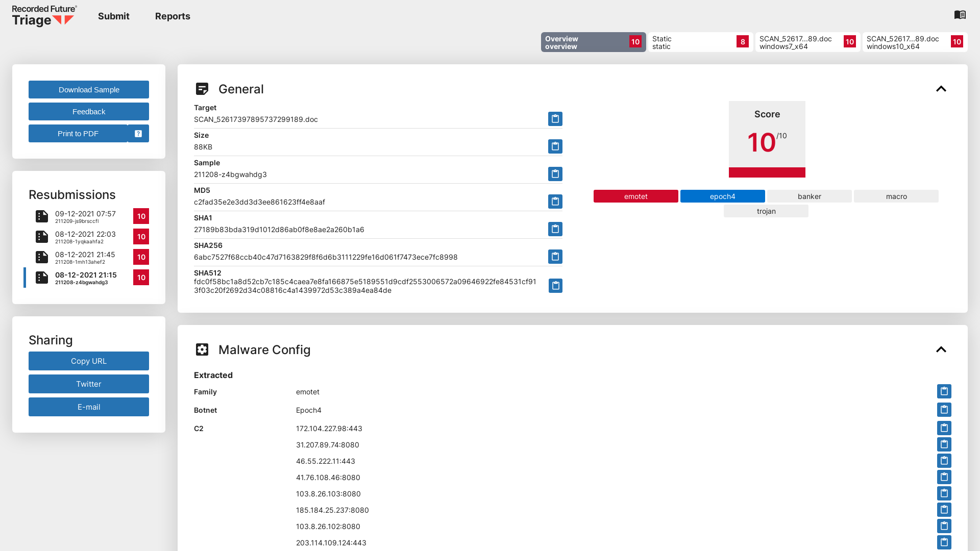The height and width of the screenshot is (551, 980).
Task: Click the target filename SCAN_52617397895737299189.doc
Action: click(256, 119)
